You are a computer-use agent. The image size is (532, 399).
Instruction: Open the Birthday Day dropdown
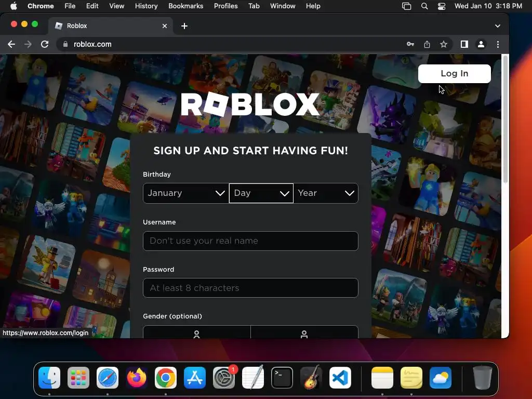pyautogui.click(x=261, y=193)
